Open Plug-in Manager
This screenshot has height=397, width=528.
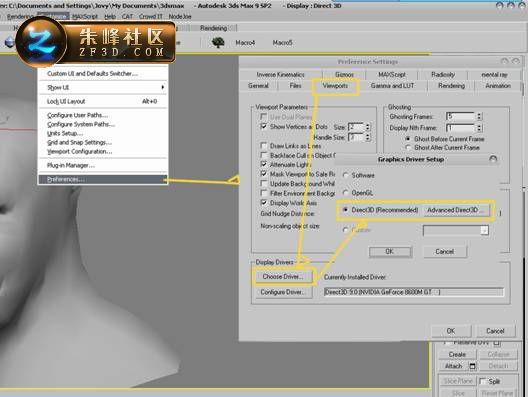[103, 165]
